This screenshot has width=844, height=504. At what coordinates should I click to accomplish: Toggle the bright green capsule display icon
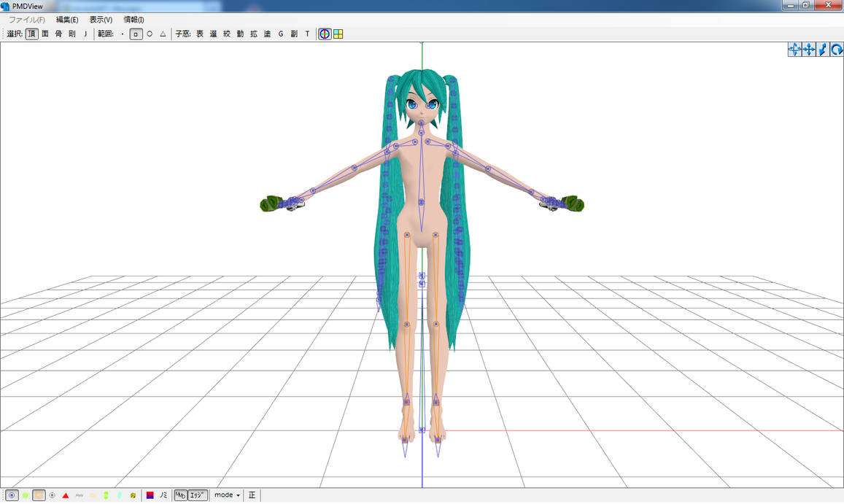coord(106,495)
